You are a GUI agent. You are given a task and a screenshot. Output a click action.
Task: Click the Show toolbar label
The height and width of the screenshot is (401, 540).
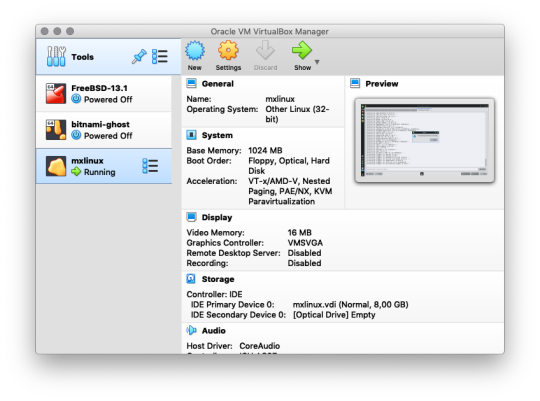pyautogui.click(x=302, y=68)
